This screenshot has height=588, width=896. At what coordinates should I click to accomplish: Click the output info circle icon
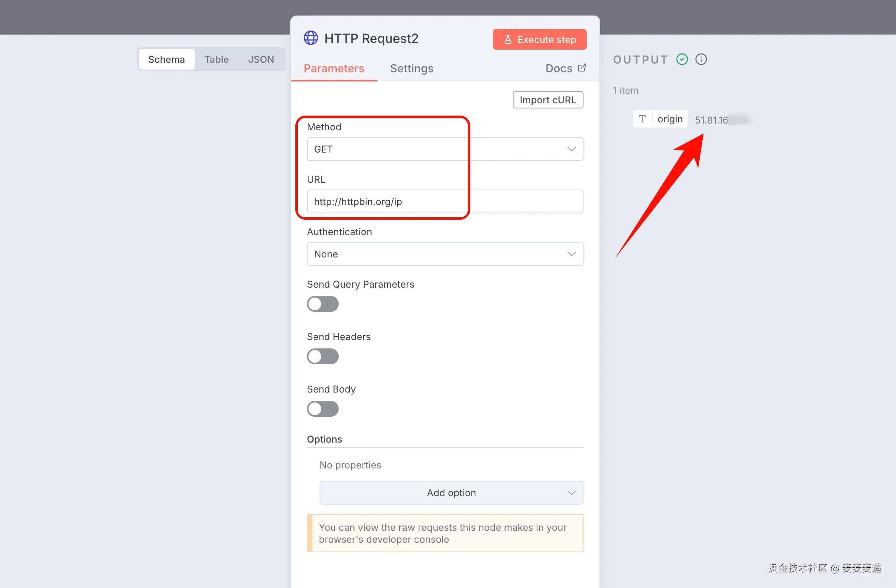[x=701, y=59]
